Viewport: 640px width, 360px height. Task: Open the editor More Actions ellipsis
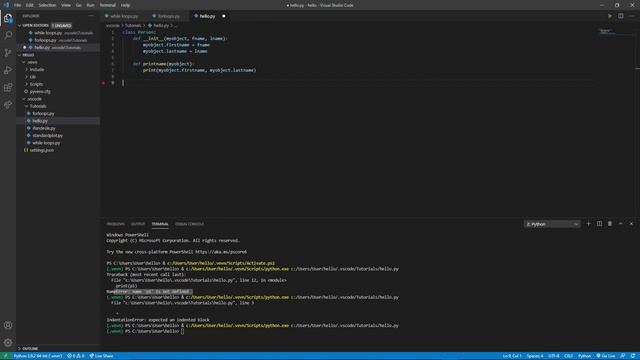(631, 16)
